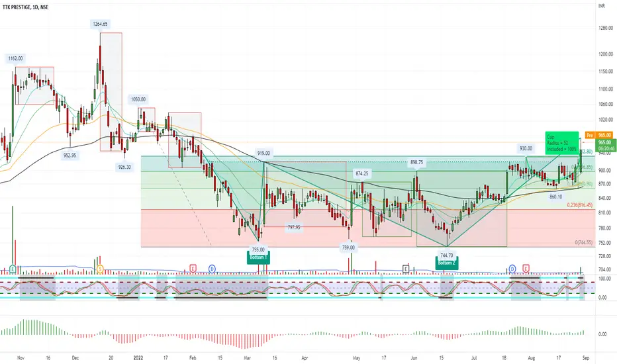Click the 810.00 price axis tick
The image size is (617, 364).
(x=604, y=213)
